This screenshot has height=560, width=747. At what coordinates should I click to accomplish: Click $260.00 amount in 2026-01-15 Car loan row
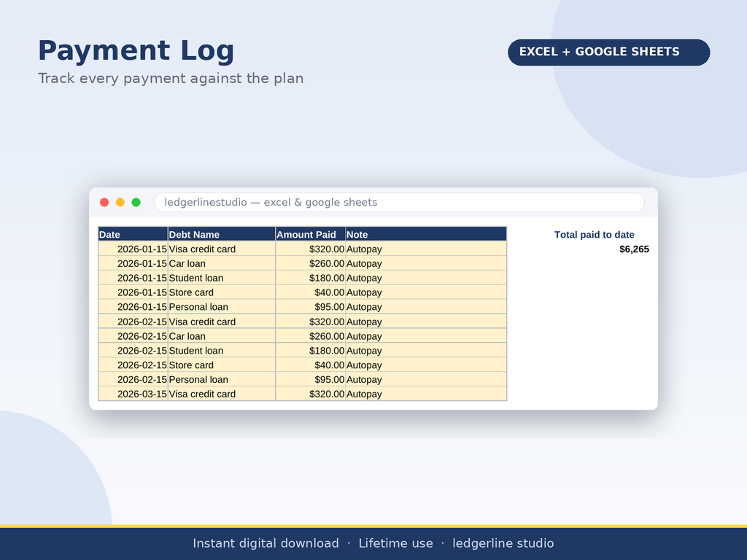(311, 263)
